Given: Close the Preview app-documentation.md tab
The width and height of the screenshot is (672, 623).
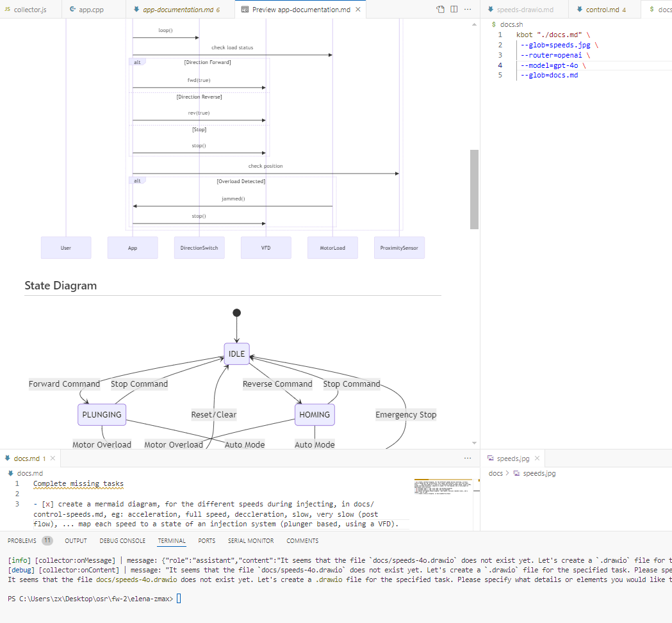Looking at the screenshot, I should pyautogui.click(x=358, y=10).
